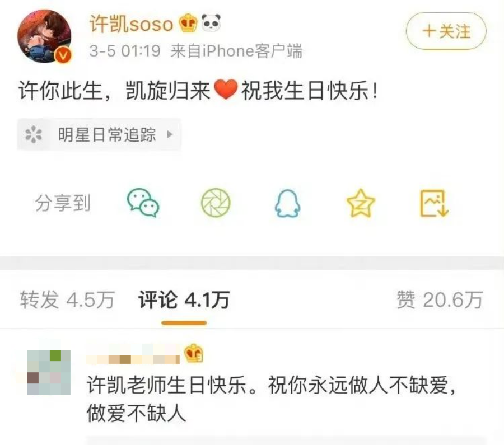Open 许凯soso profile avatar
The image size is (504, 445).
(44, 36)
